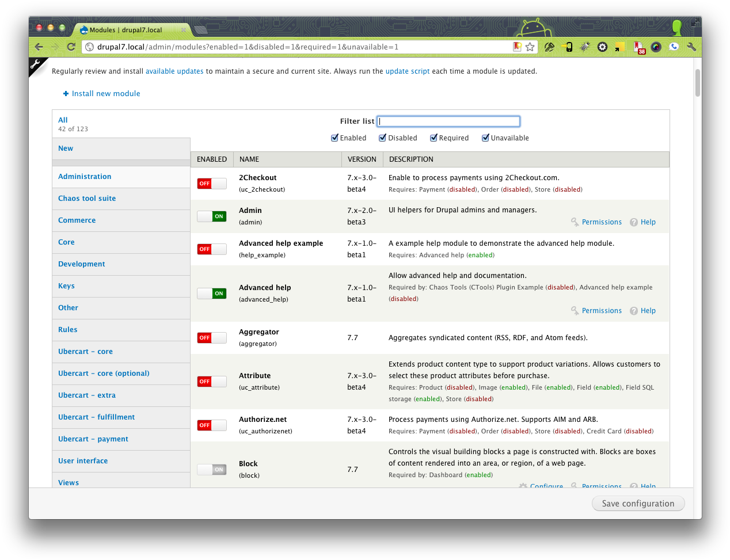730x560 pixels.
Task: Toggle the 2Checkout module on
Action: (x=211, y=184)
